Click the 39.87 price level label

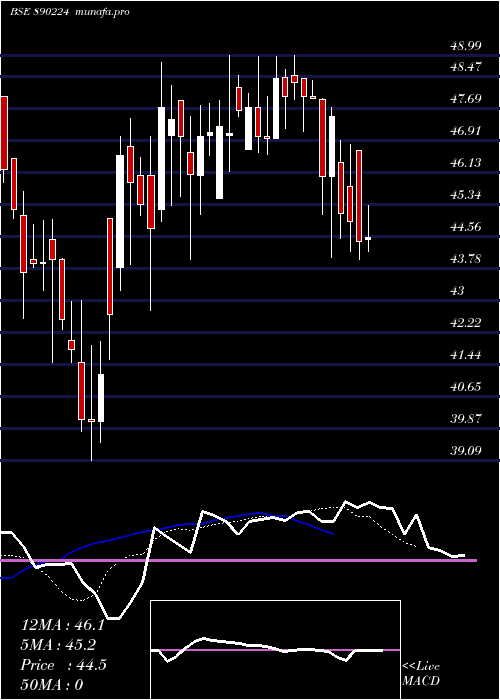466,419
